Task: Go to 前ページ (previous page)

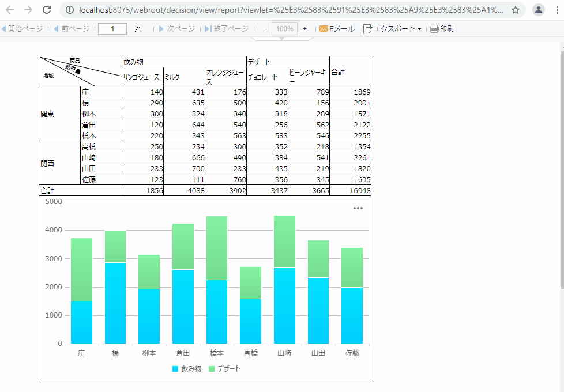Action: pos(72,29)
